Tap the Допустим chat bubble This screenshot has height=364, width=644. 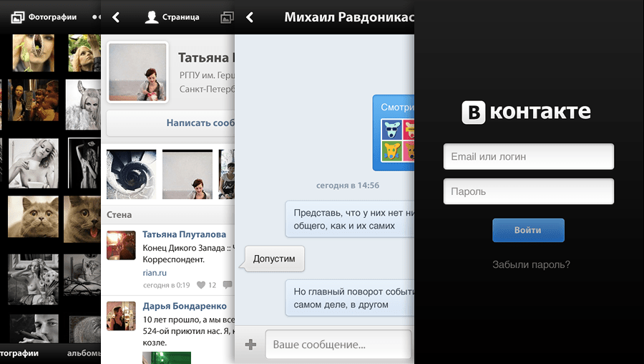(x=274, y=259)
